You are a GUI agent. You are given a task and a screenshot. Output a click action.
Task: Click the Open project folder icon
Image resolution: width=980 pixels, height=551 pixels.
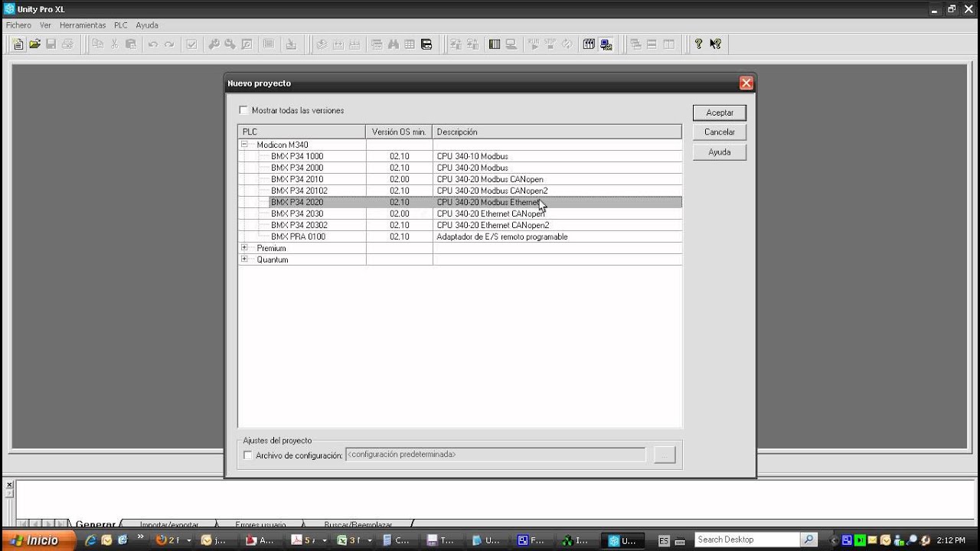(34, 44)
